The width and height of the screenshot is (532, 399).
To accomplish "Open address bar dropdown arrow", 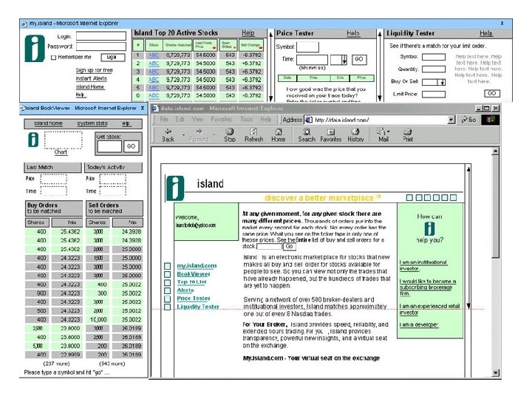I will [x=451, y=120].
